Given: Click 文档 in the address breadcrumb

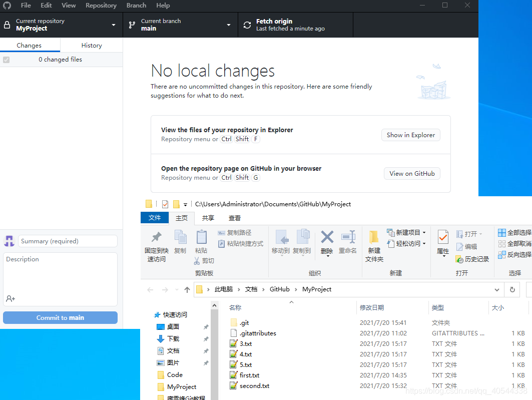Looking at the screenshot, I should pyautogui.click(x=251, y=289).
